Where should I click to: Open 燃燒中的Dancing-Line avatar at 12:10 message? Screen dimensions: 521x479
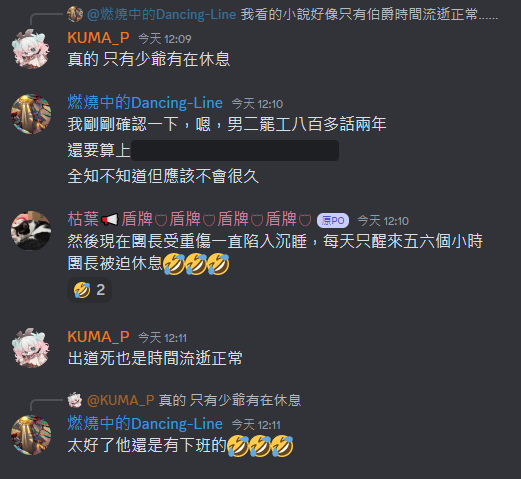pos(31,114)
